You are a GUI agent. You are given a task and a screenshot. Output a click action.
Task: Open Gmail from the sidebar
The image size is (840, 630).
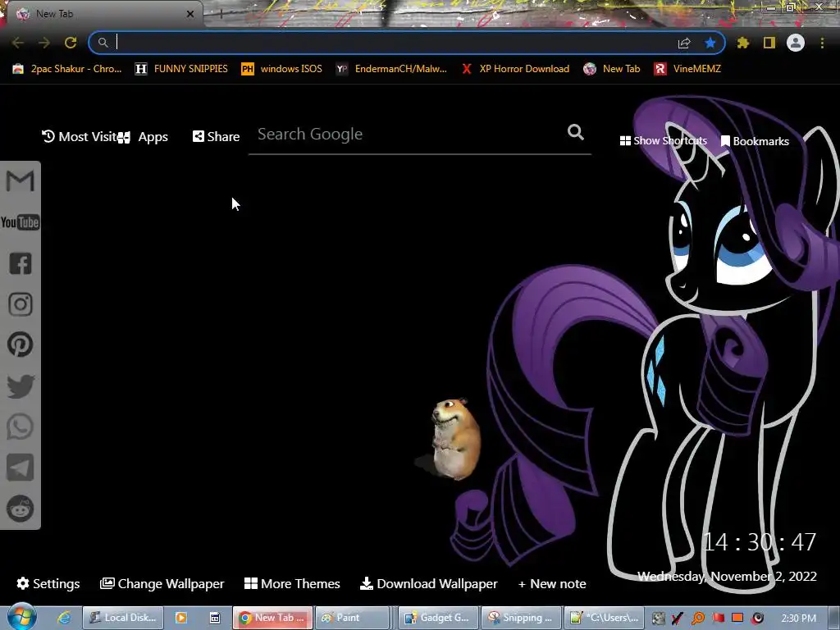tap(20, 180)
